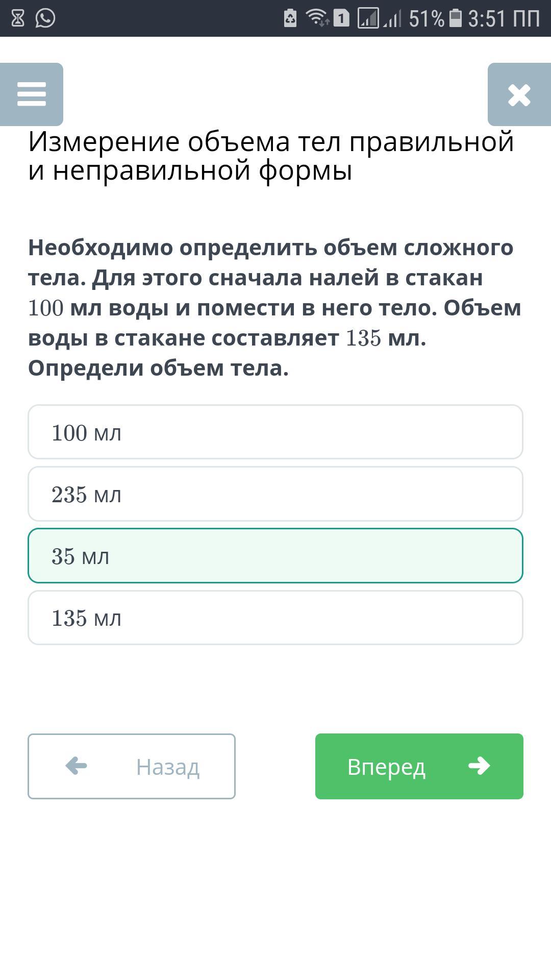The height and width of the screenshot is (980, 551).
Task: Select the highlighted 35 мл answer
Action: point(275,556)
